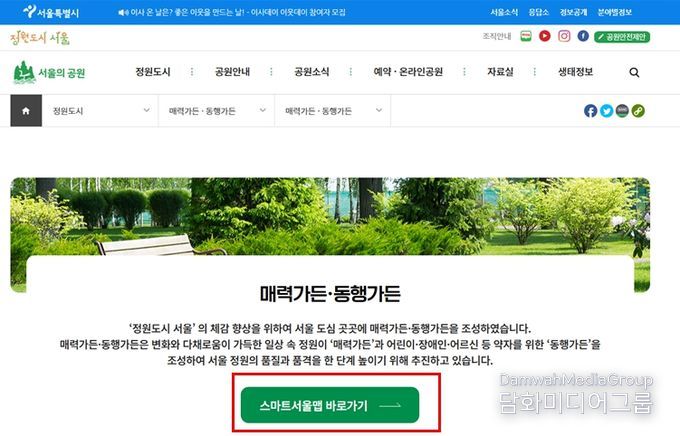Click the magnifier search icon
This screenshot has height=436, width=680.
point(634,72)
